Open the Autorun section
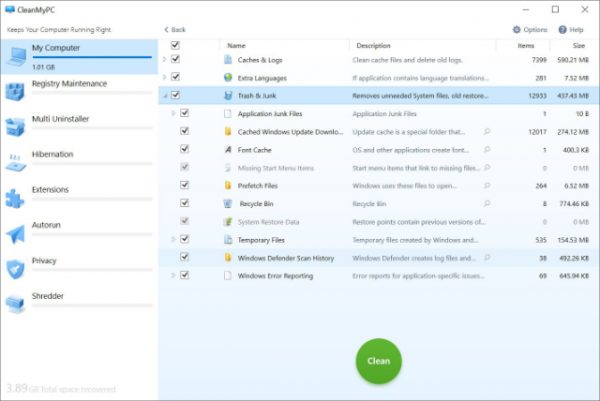This screenshot has height=401, width=600. (x=79, y=234)
